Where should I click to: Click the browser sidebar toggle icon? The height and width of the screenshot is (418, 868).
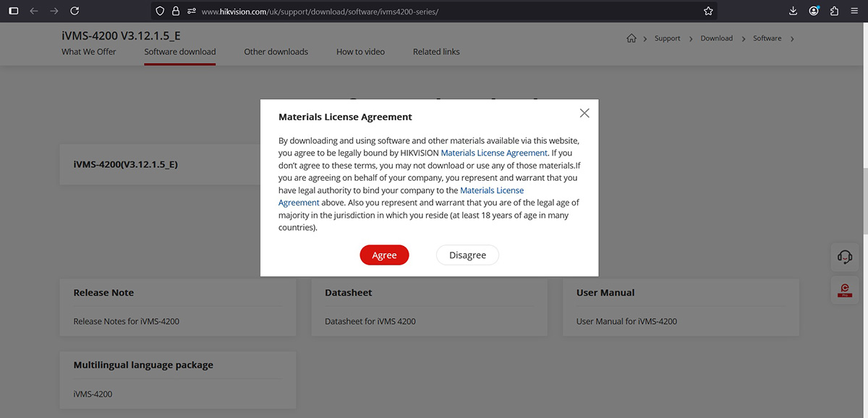[13, 11]
